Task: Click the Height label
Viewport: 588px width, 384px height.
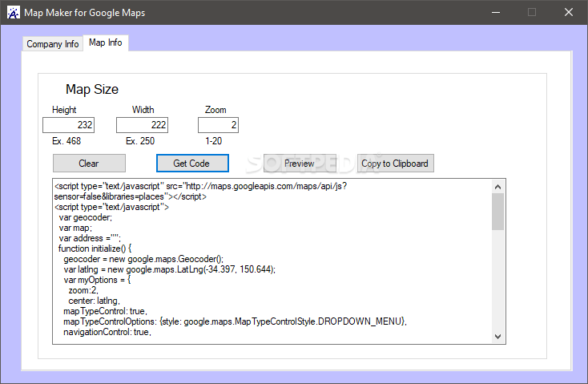Action: tap(64, 110)
